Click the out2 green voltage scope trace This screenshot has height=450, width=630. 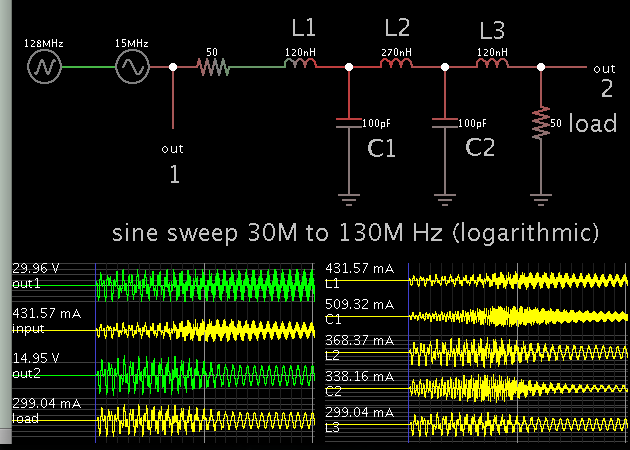click(205, 375)
